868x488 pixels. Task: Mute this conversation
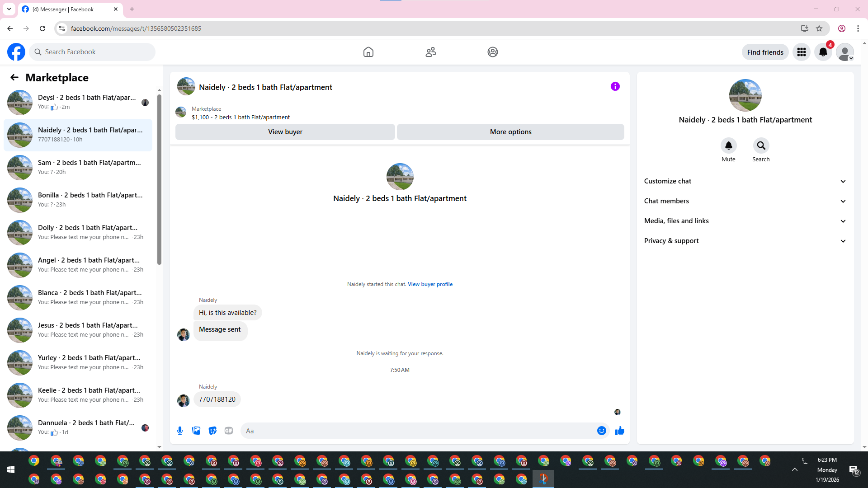tap(728, 145)
